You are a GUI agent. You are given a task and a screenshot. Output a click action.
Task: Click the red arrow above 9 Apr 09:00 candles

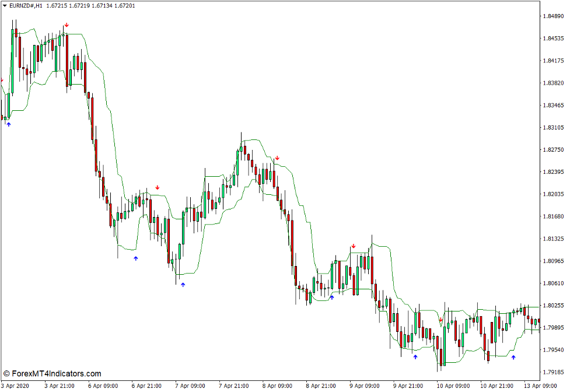pos(353,246)
